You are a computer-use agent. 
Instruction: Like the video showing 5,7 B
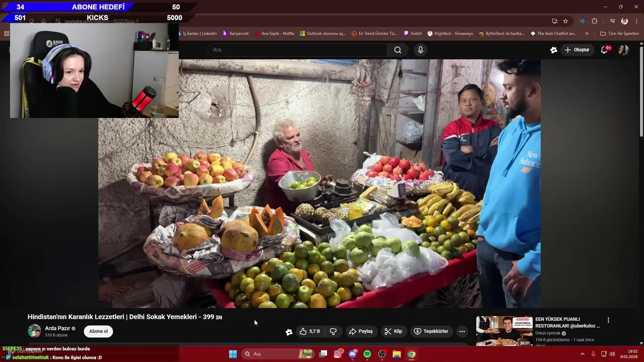point(310,331)
